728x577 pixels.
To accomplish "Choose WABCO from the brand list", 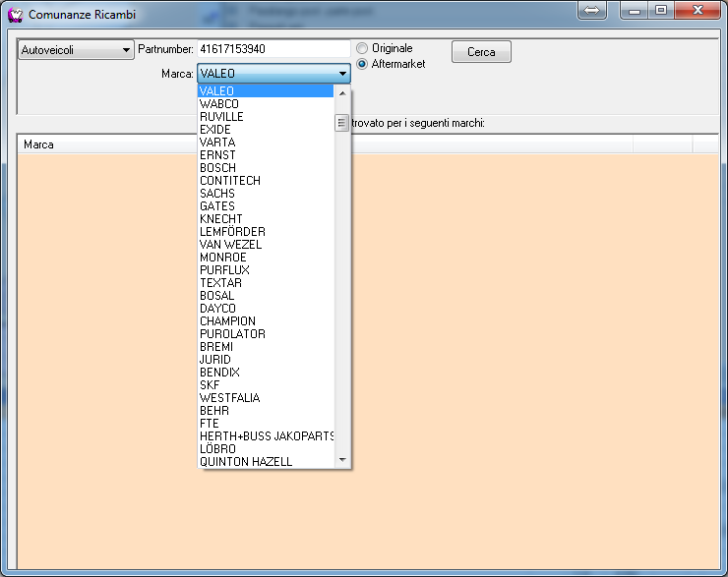I will click(x=219, y=104).
